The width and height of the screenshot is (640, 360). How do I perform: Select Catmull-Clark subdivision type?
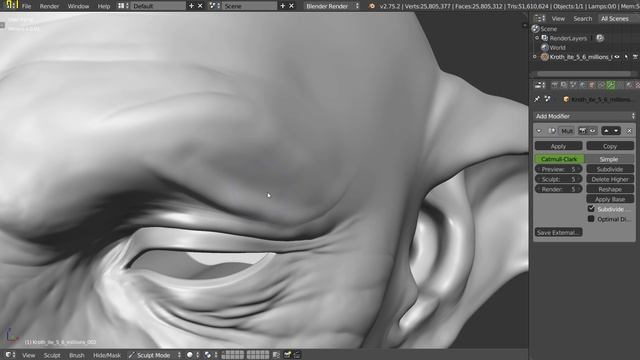pos(559,159)
